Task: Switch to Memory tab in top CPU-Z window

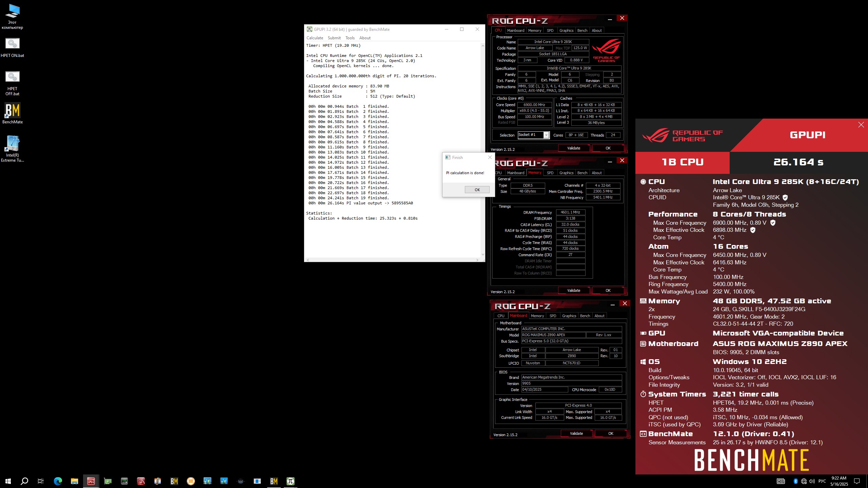Action: (x=535, y=30)
